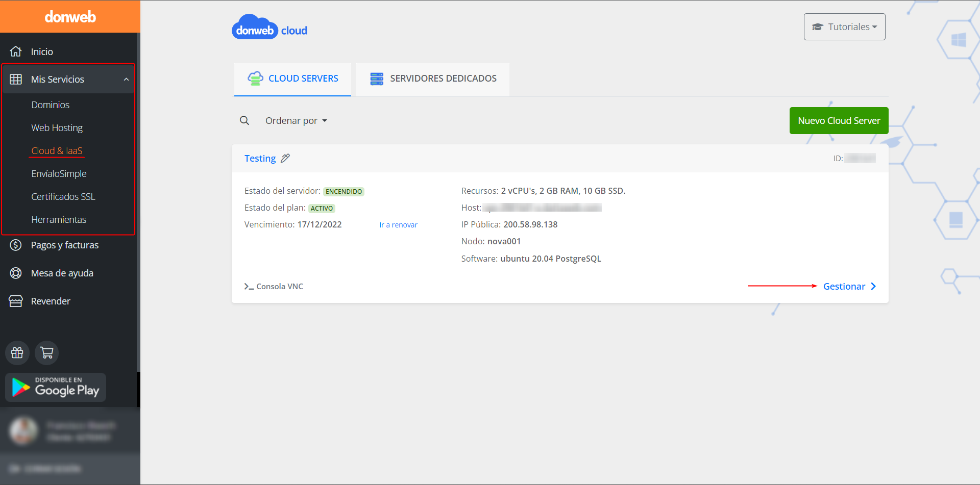
Task: Open Revender in the sidebar
Action: [51, 301]
